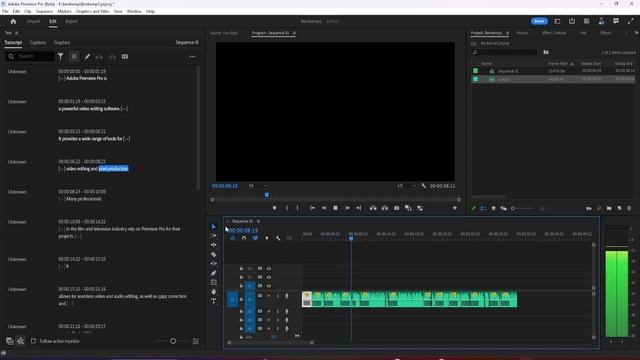Open timeline Sequence 01 panel menu
Screen dimensions: 640x360
click(258, 221)
